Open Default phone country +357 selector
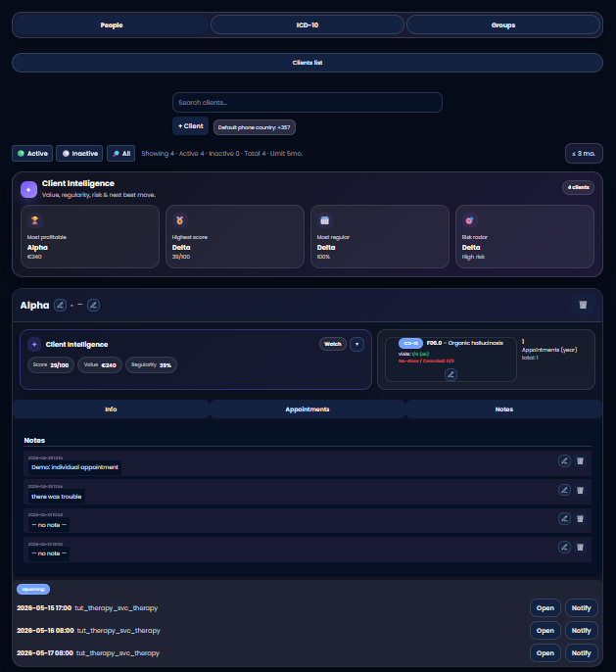Screen dimensions: 616x672 255,127
